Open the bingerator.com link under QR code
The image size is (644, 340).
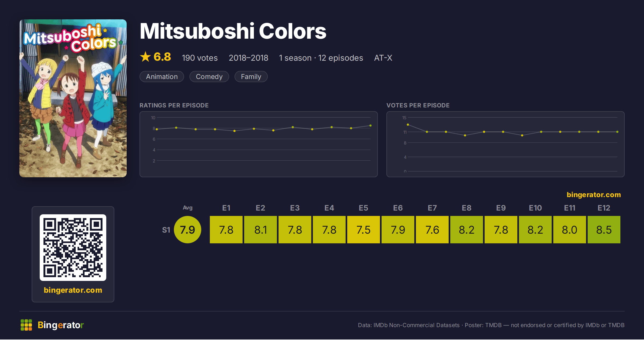pos(73,290)
